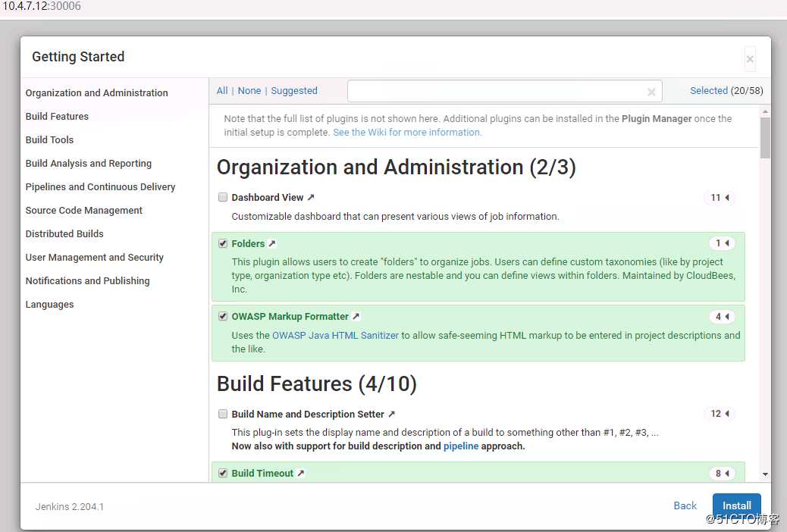Select All plugins link
The width and height of the screenshot is (787, 532).
222,91
